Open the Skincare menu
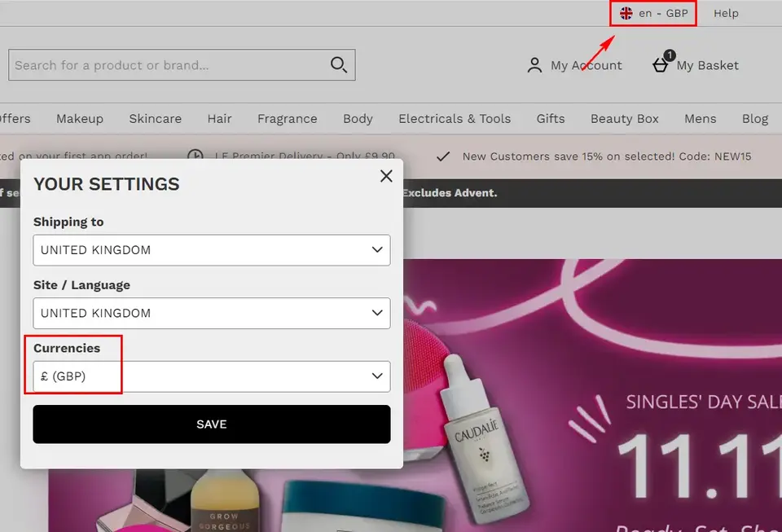782x532 pixels. click(155, 119)
